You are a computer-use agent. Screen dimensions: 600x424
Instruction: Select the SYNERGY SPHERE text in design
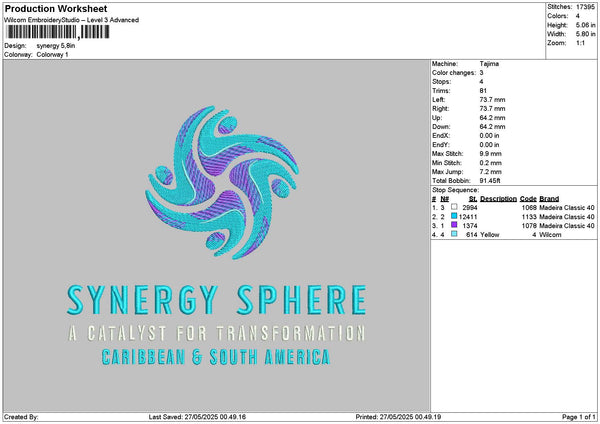pyautogui.click(x=215, y=298)
